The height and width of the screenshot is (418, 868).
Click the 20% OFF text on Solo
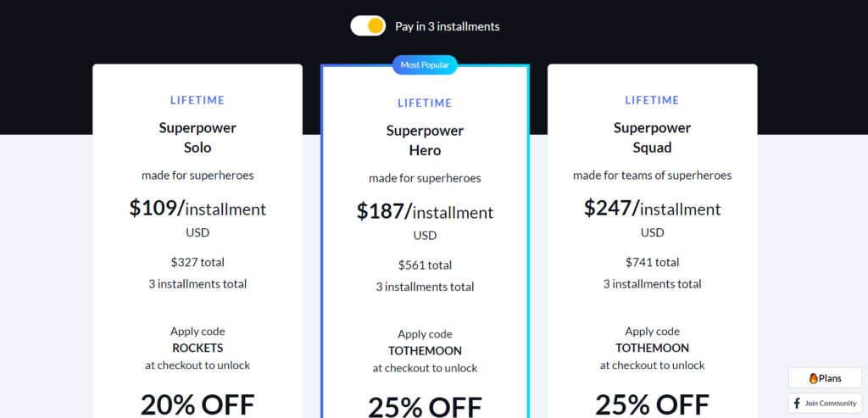click(198, 404)
